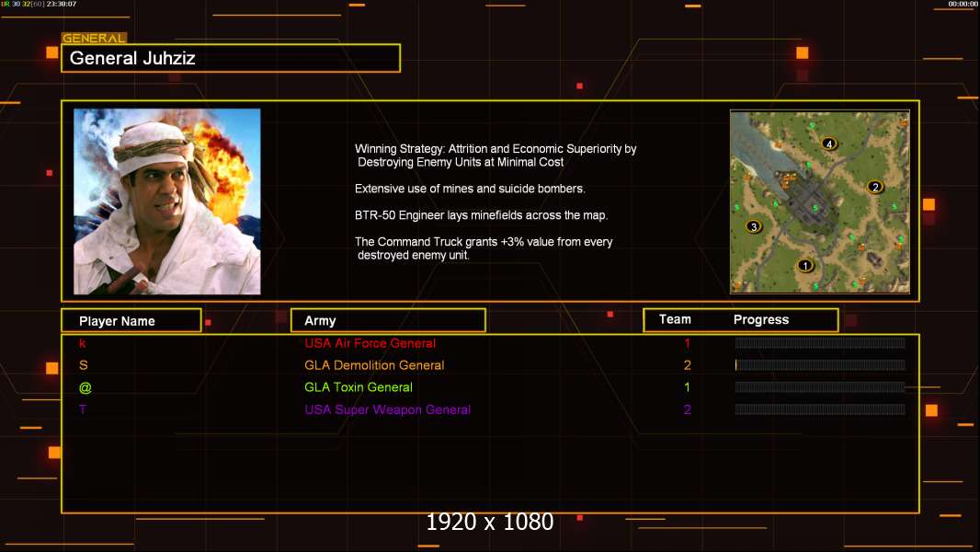Click the GENERAL label tag
980x552 pixels.
[x=94, y=38]
